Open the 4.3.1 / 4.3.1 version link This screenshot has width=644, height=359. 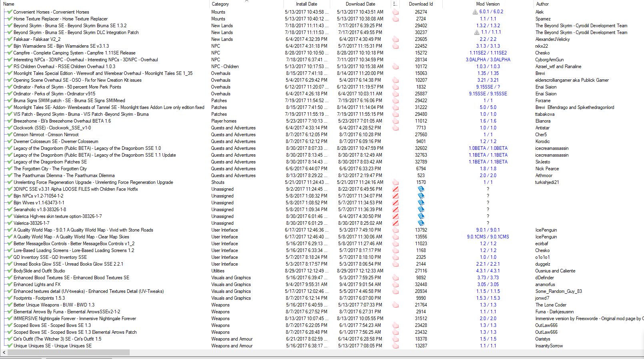coord(488,271)
